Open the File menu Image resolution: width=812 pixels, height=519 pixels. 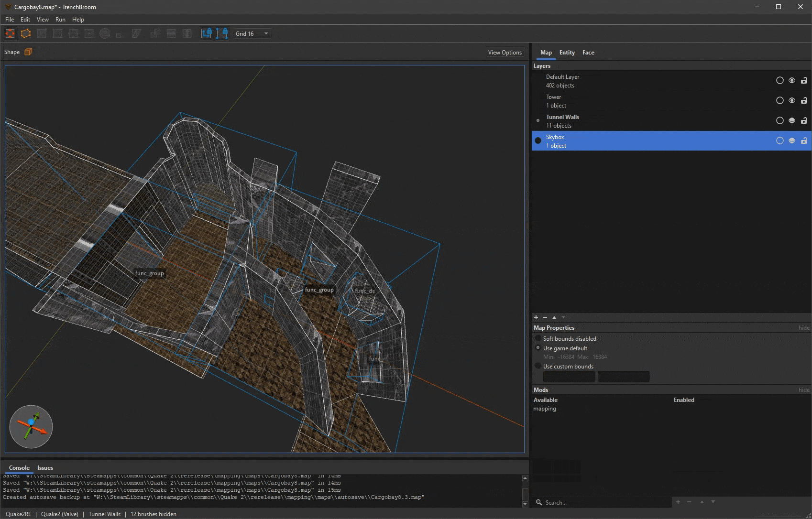click(x=10, y=20)
